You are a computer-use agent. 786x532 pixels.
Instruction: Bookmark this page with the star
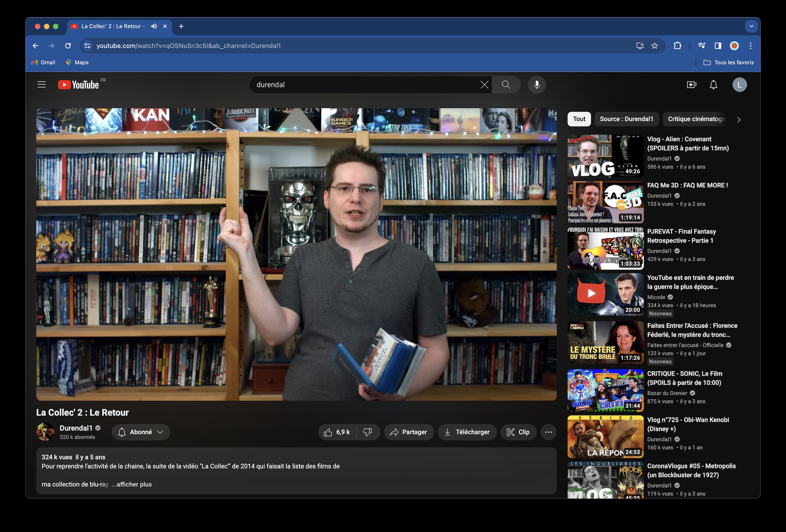(654, 46)
